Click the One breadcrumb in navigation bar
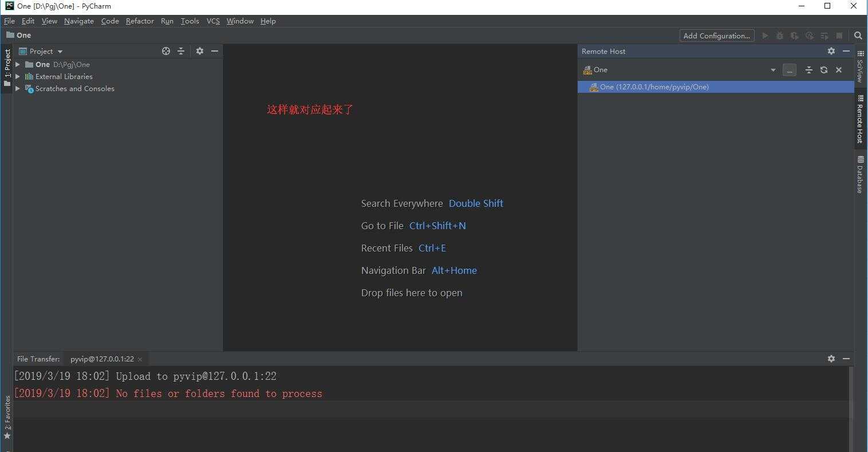 tap(18, 35)
